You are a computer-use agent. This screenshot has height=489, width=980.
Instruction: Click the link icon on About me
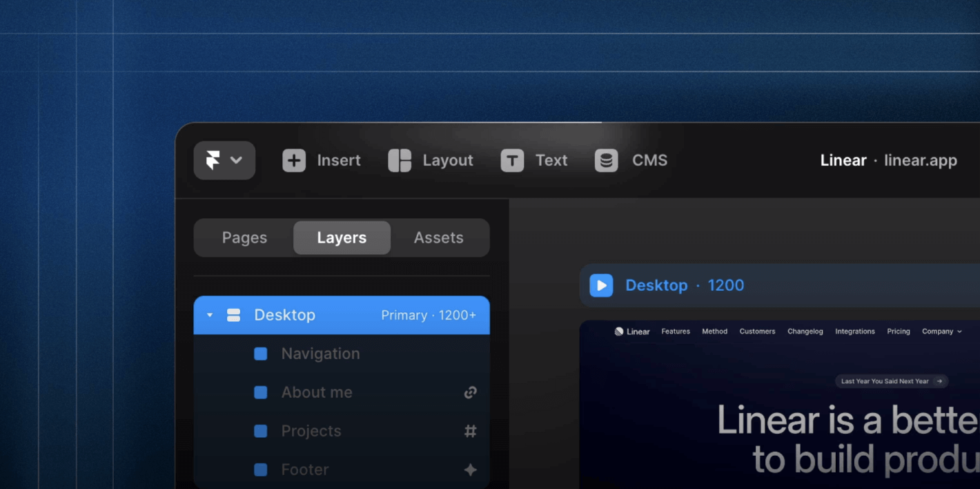tap(471, 392)
